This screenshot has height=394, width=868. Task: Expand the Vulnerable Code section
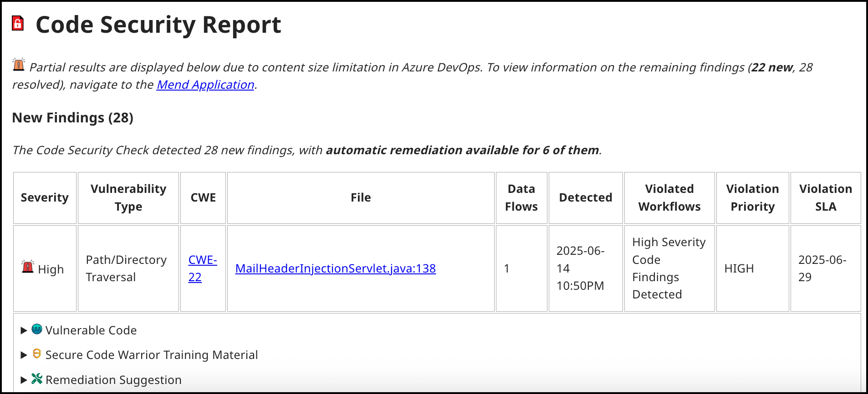pos(24,331)
